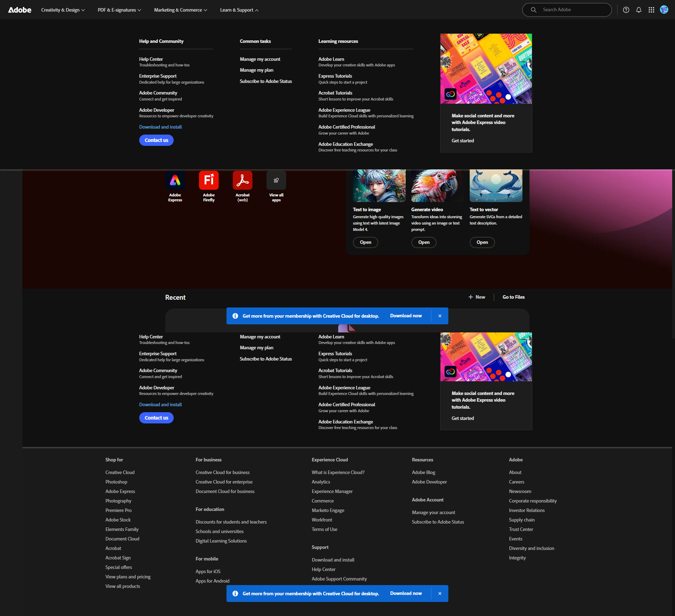Screen dimensions: 675x616
Task: Click Go to Files
Action: 514,297
